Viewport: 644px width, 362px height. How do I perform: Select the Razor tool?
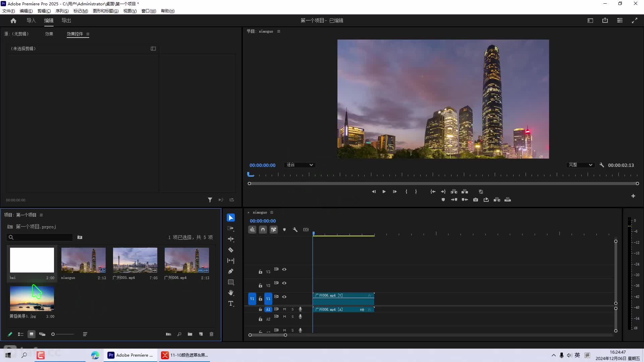(231, 250)
